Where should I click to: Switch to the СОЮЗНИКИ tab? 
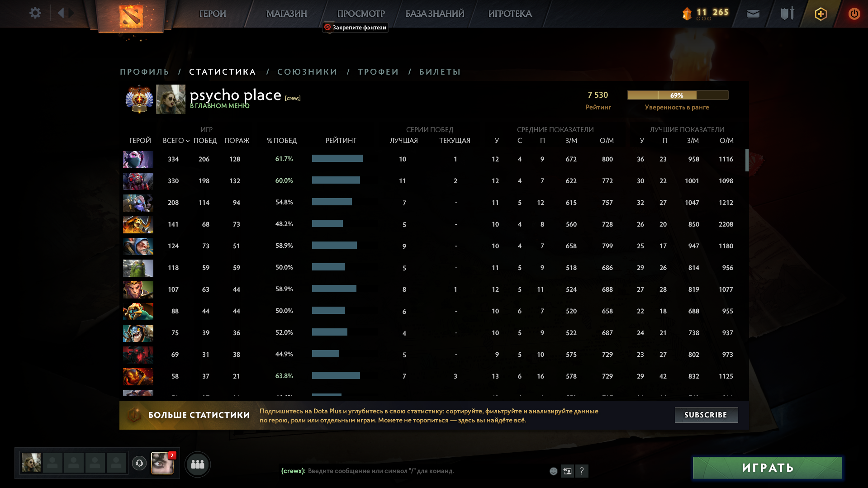coord(307,72)
